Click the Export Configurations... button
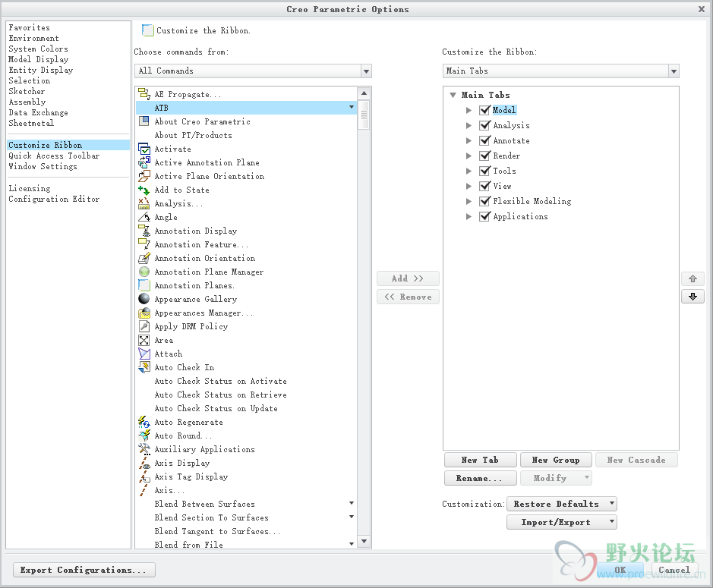The height and width of the screenshot is (588, 713). point(84,570)
